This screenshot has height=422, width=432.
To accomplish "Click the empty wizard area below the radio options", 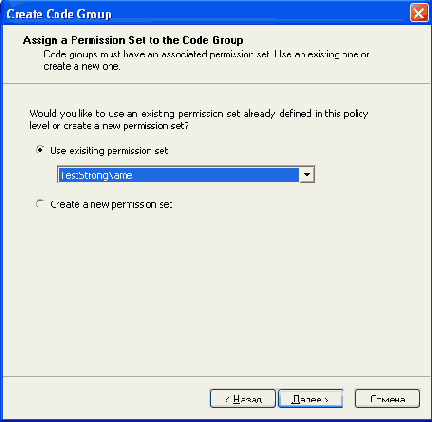I will pos(216,293).
